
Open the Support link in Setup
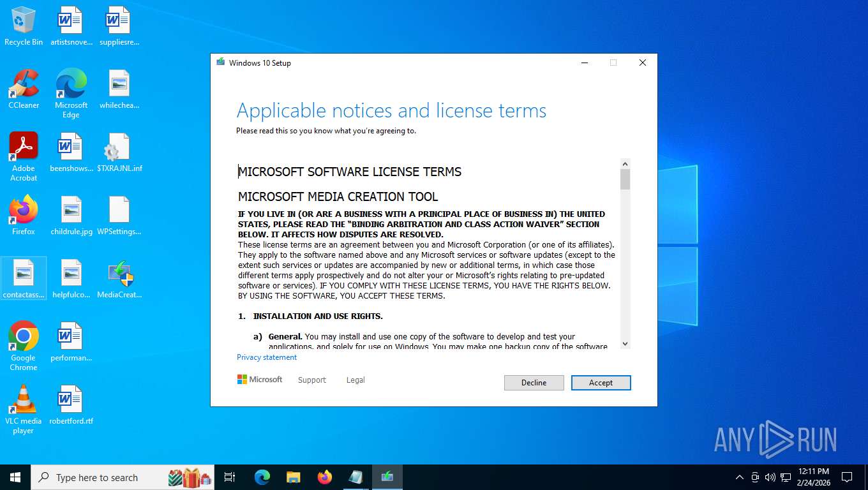(311, 380)
